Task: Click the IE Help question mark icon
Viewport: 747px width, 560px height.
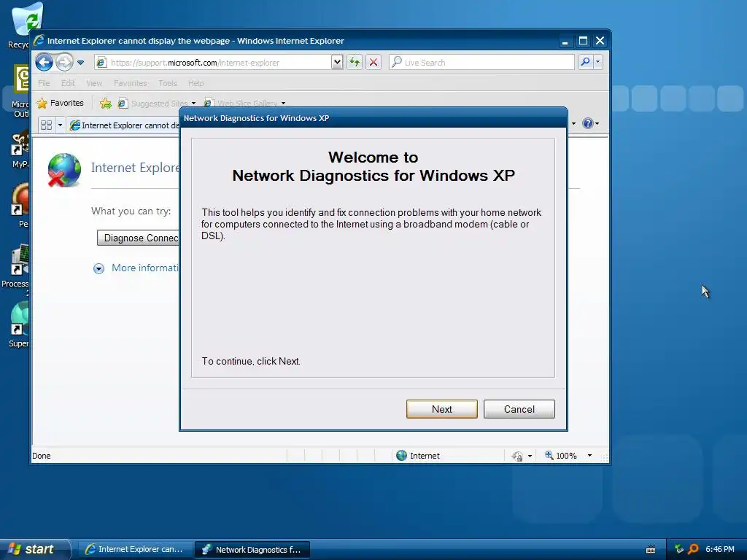Action: [x=588, y=123]
